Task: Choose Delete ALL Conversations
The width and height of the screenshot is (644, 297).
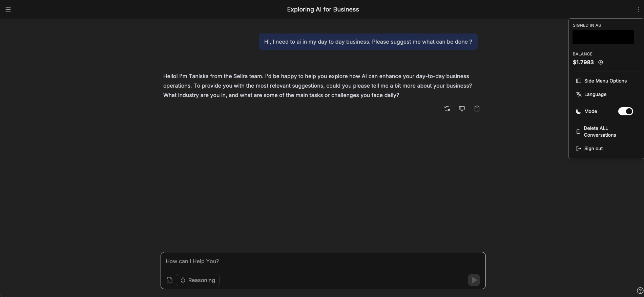Action: click(x=599, y=132)
